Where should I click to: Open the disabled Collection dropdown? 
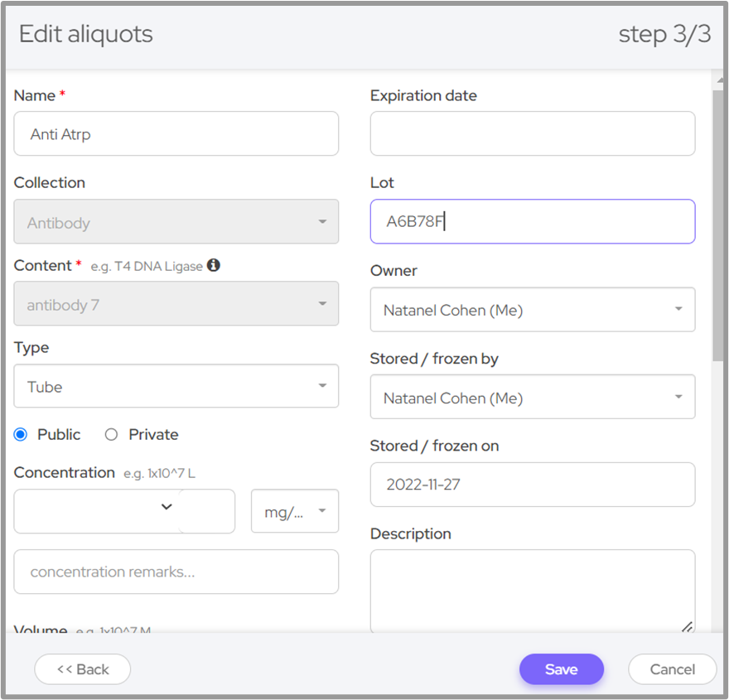click(176, 222)
